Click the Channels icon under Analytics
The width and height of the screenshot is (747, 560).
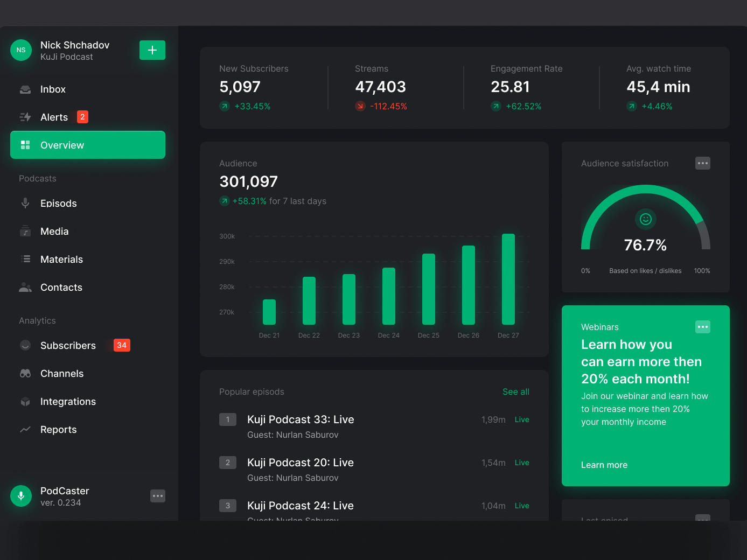click(25, 374)
